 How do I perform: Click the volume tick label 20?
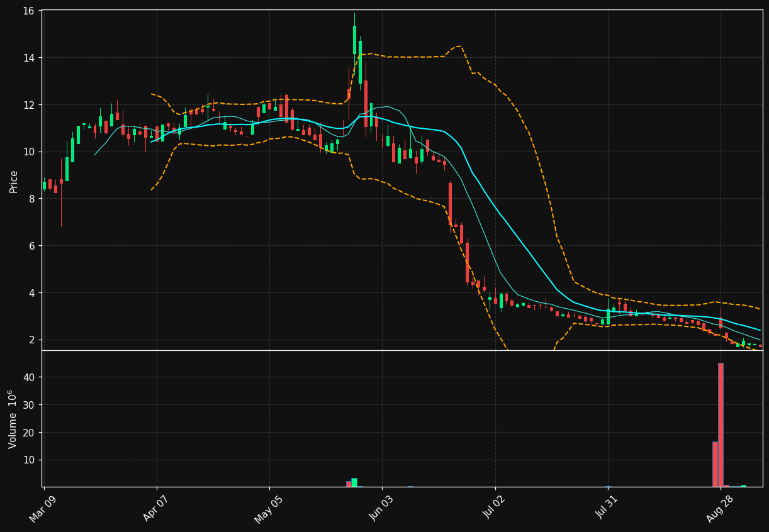(30, 433)
